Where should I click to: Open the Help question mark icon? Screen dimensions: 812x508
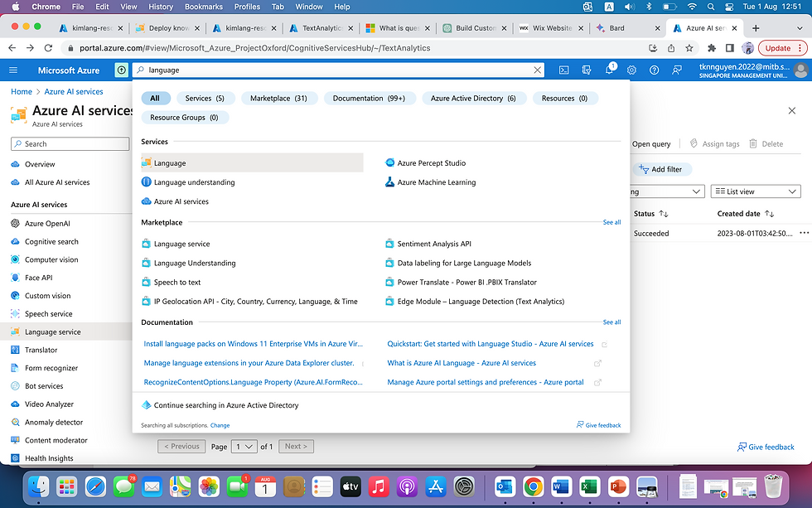[x=654, y=70]
